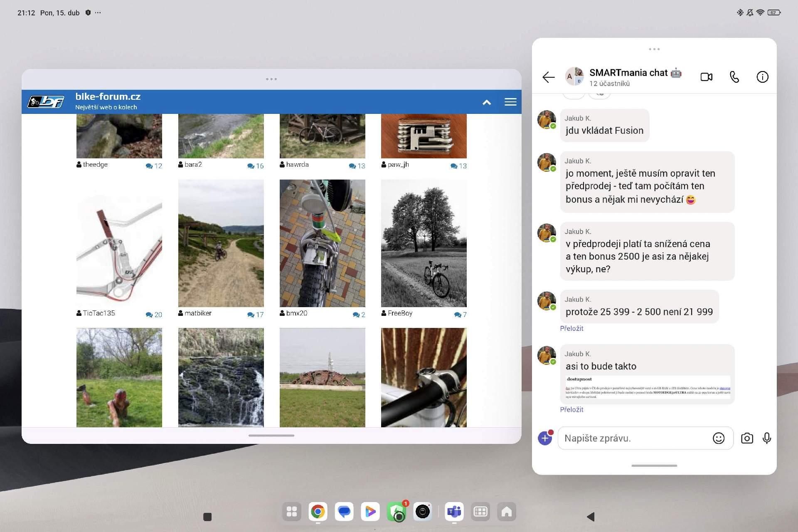Screen dimensions: 798x532
Task: Open the emoji picker in message field
Action: click(x=719, y=438)
